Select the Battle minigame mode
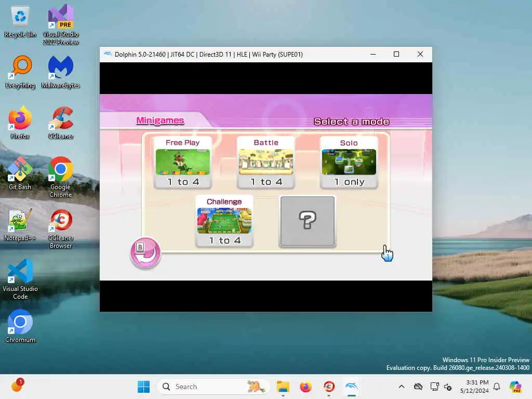The image size is (532, 399). click(265, 162)
